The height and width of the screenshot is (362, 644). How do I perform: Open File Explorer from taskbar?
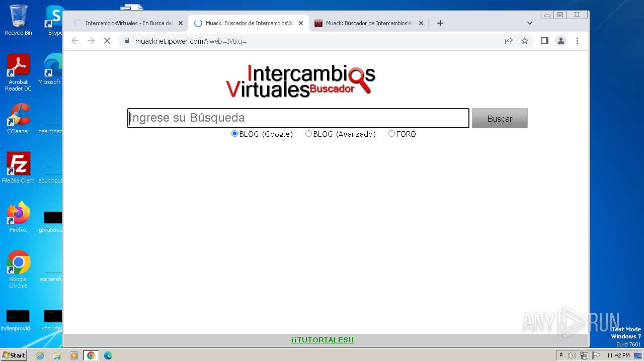57,355
